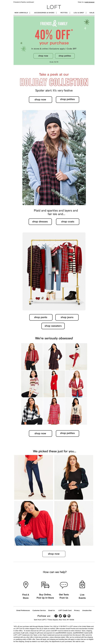
Task: Open LOFT's Pinterest icon in footer
Action: point(65,616)
